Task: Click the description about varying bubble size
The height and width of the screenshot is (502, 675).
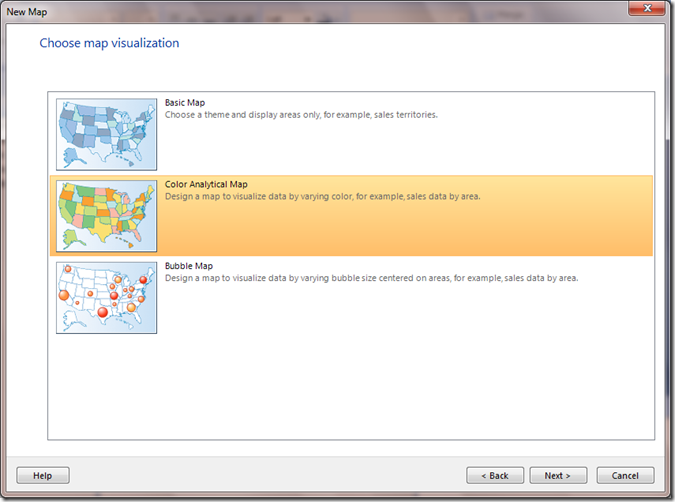Action: (x=372, y=278)
